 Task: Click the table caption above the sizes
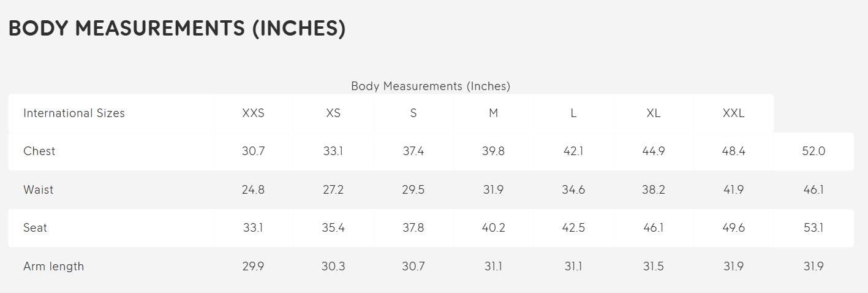coord(431,86)
